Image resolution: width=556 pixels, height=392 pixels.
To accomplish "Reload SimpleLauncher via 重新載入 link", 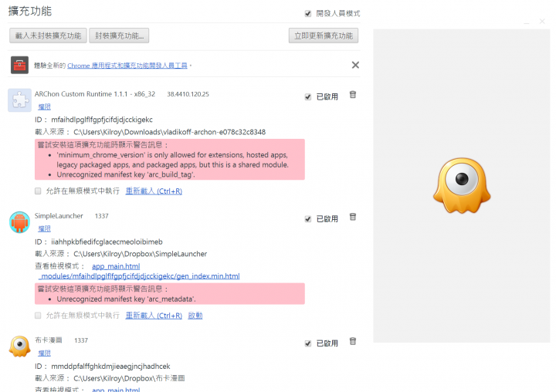I will (154, 316).
